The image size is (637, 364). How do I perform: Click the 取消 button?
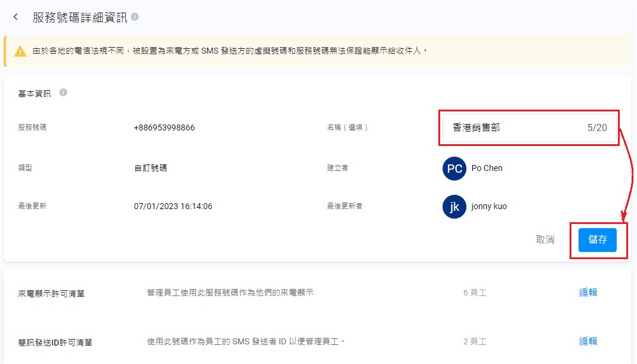pos(545,239)
